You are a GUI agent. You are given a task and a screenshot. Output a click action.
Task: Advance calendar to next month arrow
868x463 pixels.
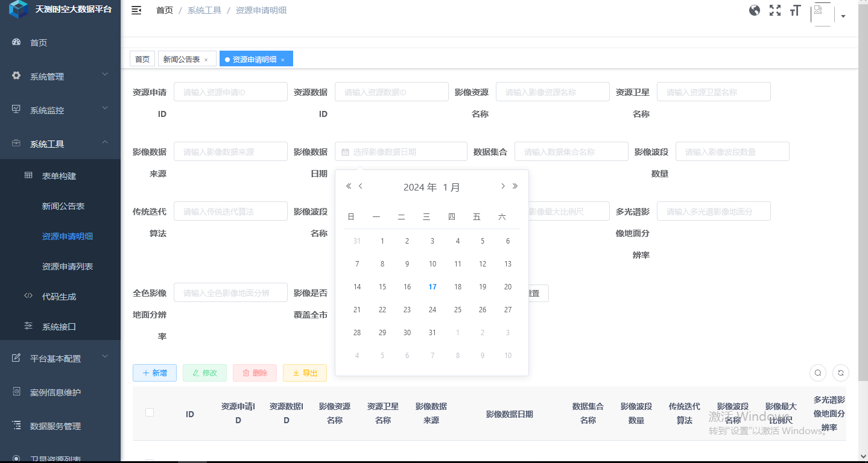click(502, 186)
